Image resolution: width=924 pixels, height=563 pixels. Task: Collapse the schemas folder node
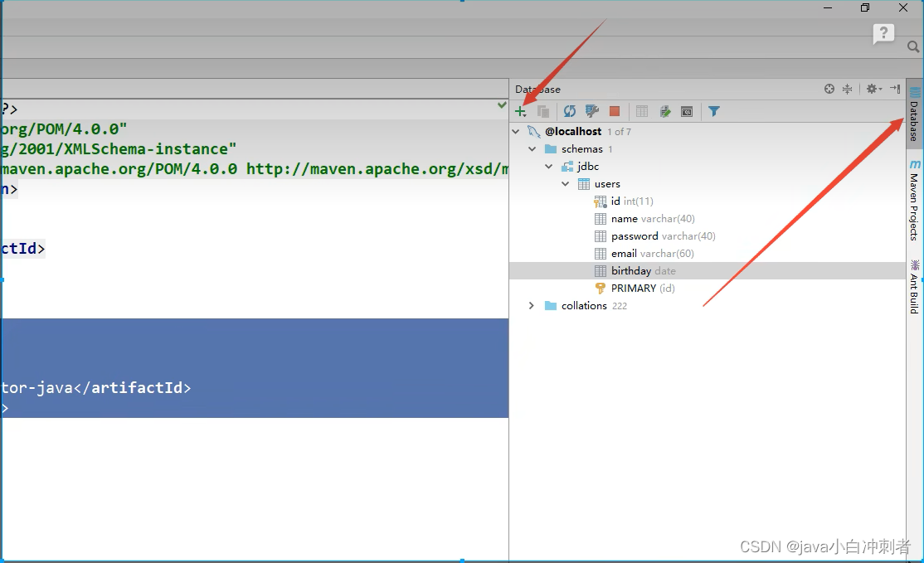[533, 149]
